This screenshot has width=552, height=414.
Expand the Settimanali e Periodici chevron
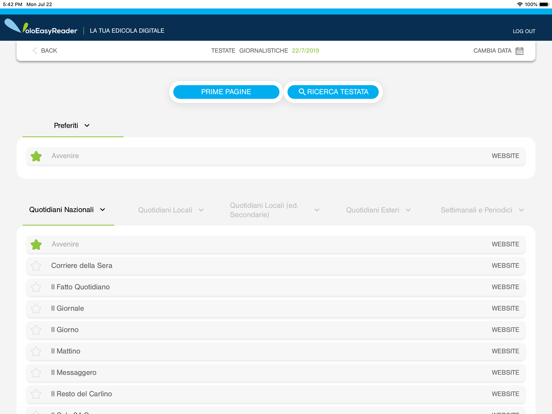pos(521,210)
